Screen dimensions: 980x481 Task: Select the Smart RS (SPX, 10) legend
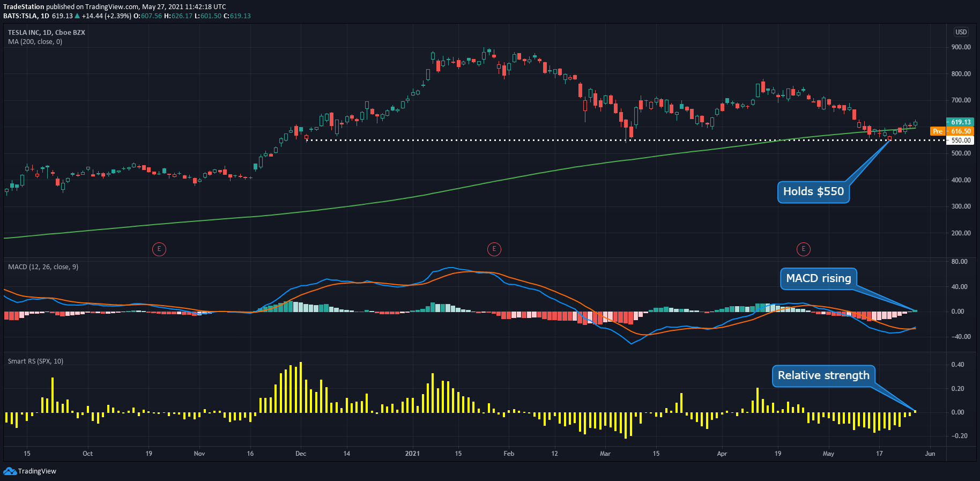tap(35, 361)
